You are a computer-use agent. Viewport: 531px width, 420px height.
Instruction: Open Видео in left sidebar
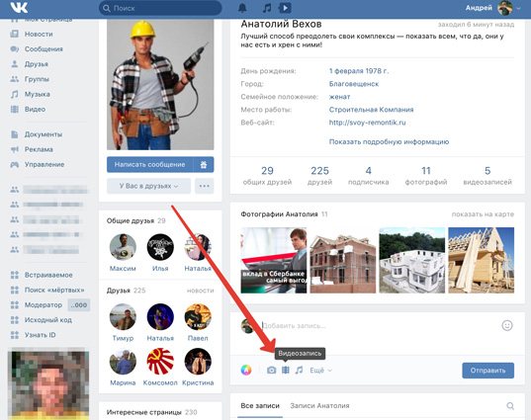(35, 110)
